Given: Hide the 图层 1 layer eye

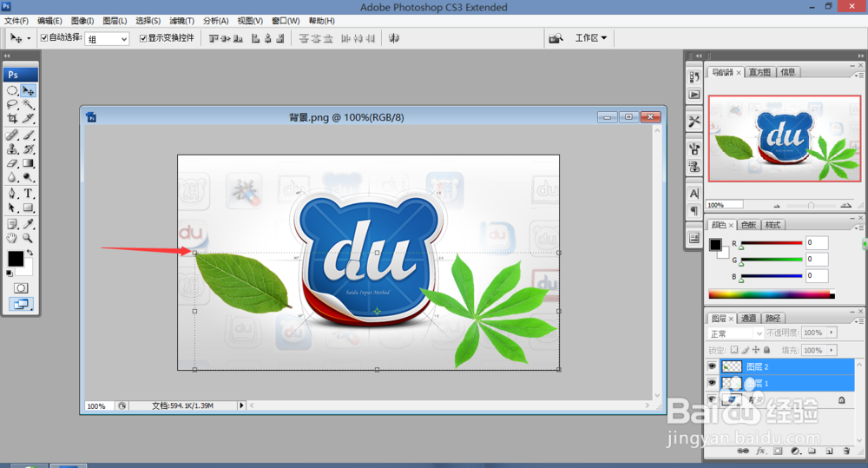Looking at the screenshot, I should tap(712, 383).
